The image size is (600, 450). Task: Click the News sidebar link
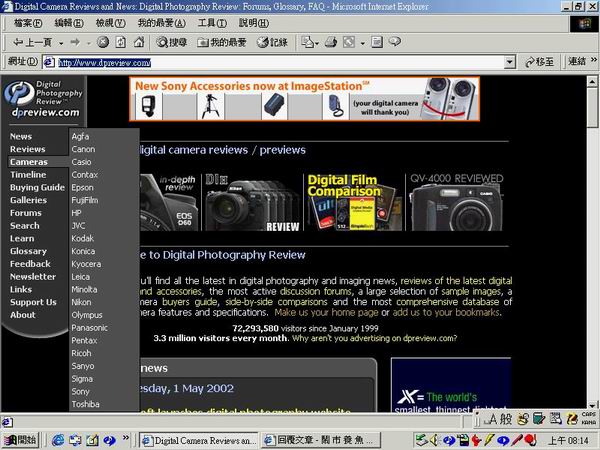21,136
